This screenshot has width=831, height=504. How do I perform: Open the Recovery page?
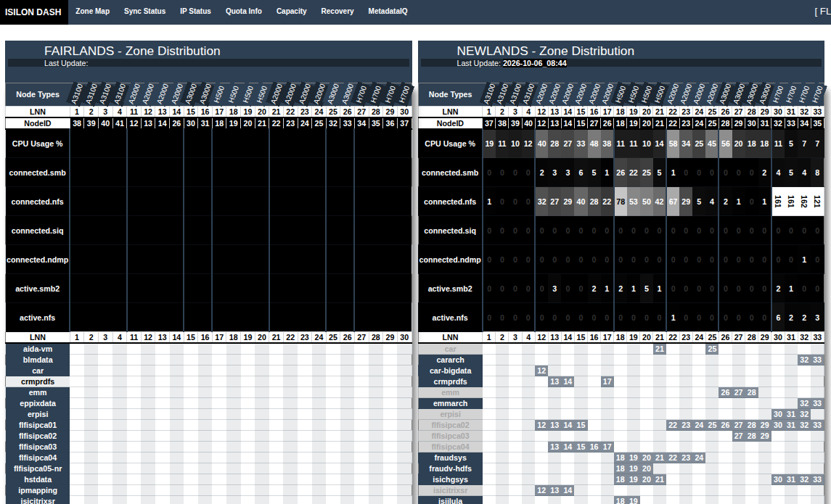tap(337, 11)
